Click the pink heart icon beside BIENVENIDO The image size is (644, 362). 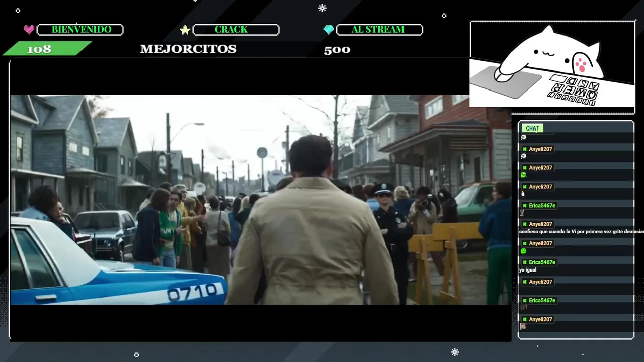[29, 30]
